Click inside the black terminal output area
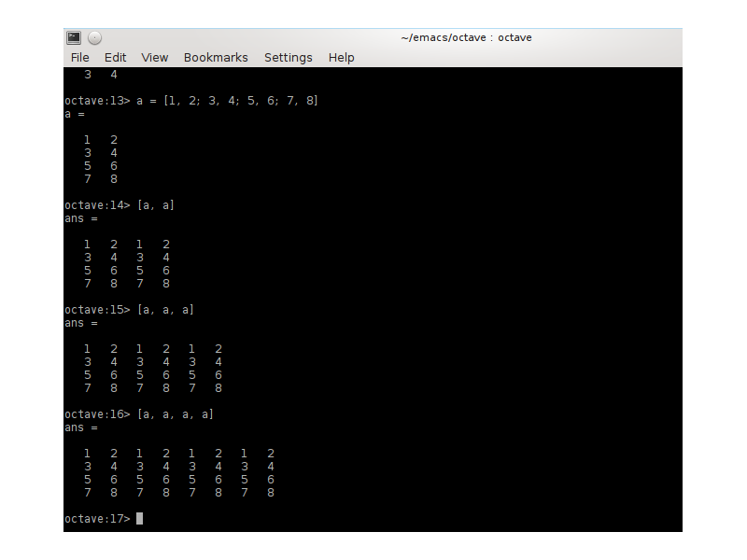 tap(420, 280)
